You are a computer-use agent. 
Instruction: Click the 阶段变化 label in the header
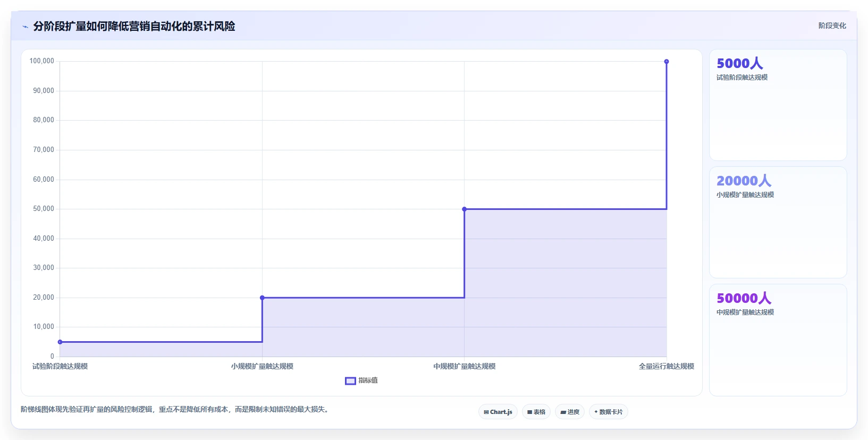pos(832,26)
